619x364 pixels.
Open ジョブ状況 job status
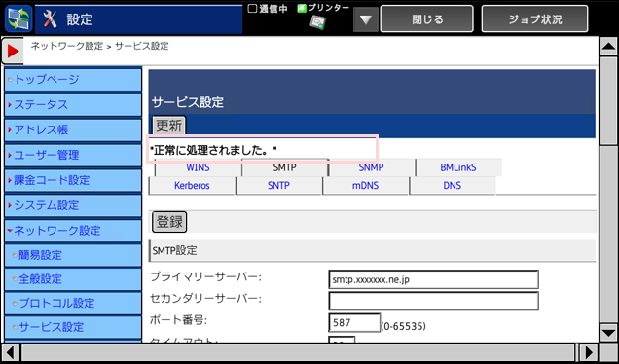[x=534, y=18]
